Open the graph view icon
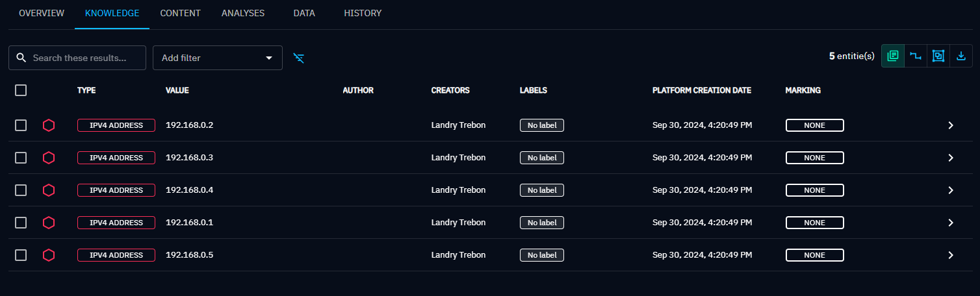Viewport: 980px width, 296px height. click(938, 56)
